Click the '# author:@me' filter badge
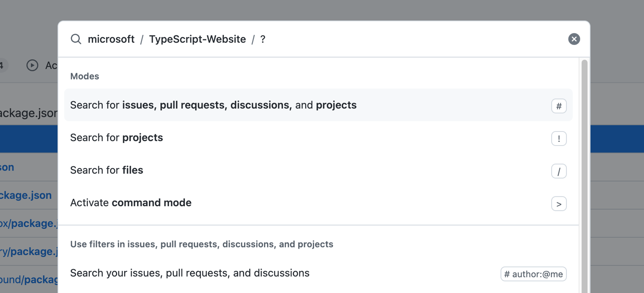Screen dimensions: 644x293 pos(533,274)
